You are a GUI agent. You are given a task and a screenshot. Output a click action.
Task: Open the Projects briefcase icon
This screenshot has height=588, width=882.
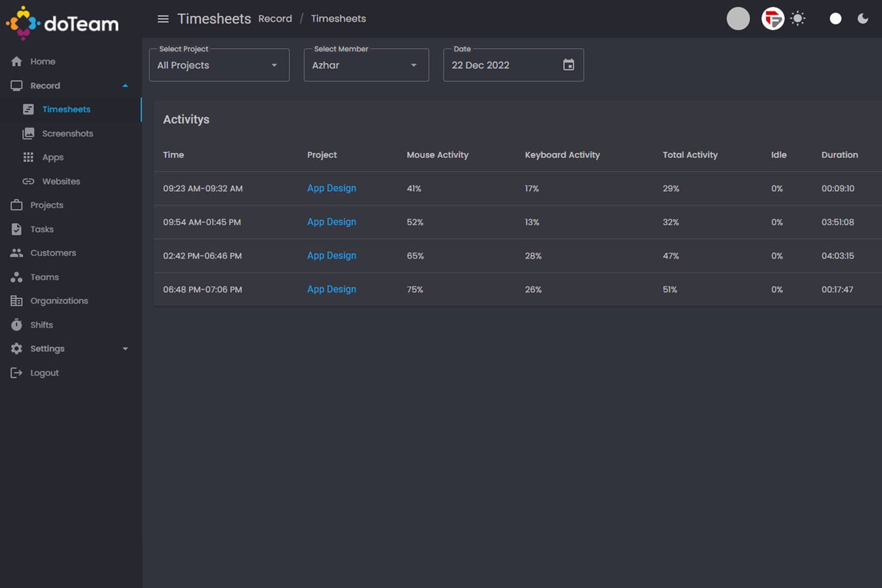(16, 204)
